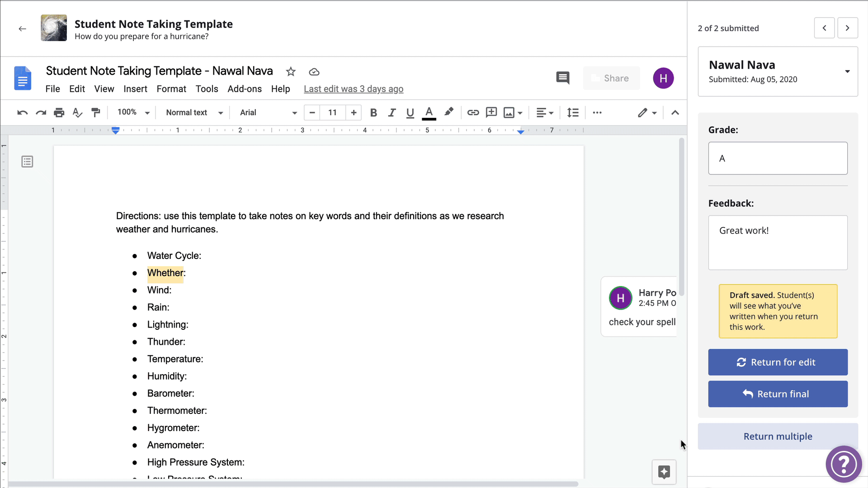Insert a link
This screenshot has width=868, height=488.
473,113
